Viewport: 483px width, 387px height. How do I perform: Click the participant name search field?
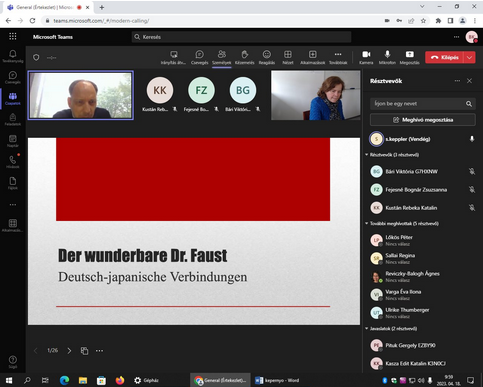[423, 104]
